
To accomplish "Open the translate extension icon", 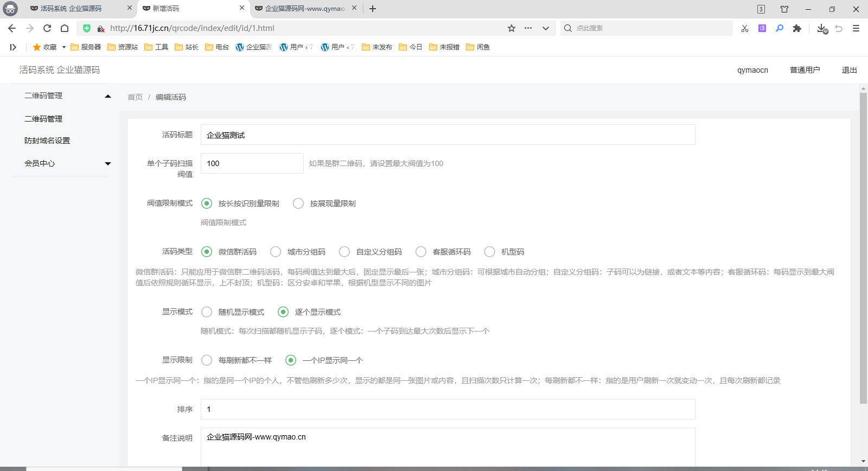I will pyautogui.click(x=762, y=28).
